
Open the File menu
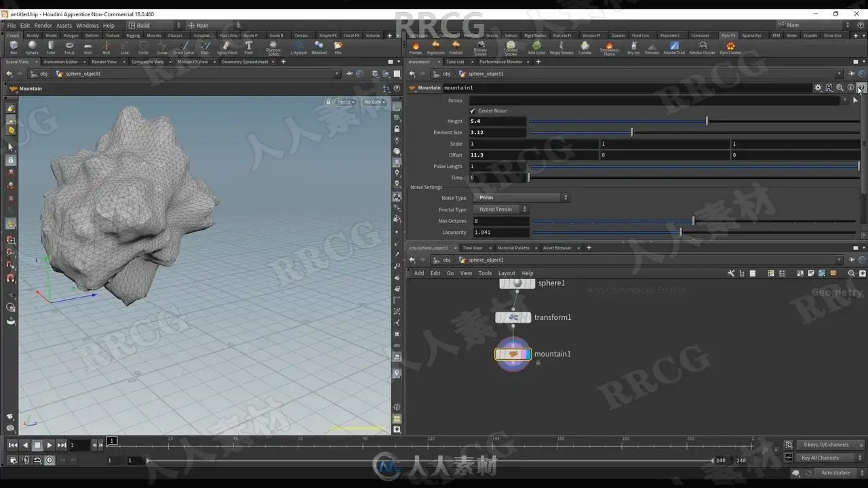(12, 26)
